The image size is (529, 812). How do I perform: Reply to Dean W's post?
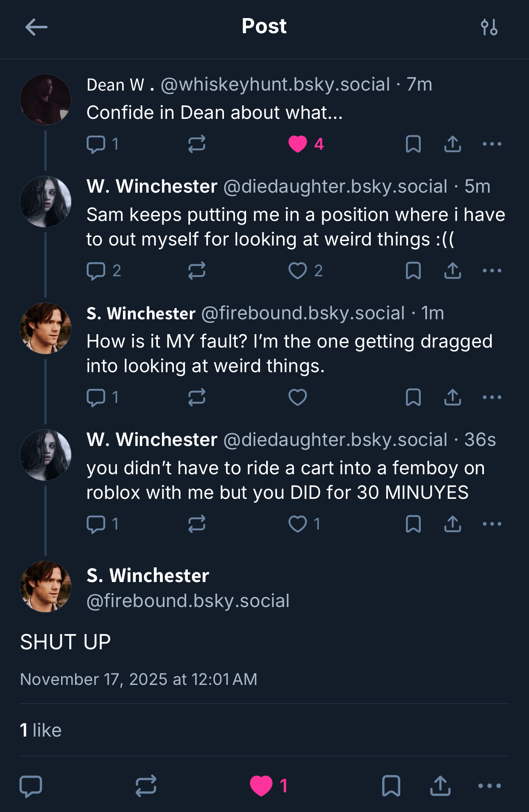pyautogui.click(x=96, y=144)
